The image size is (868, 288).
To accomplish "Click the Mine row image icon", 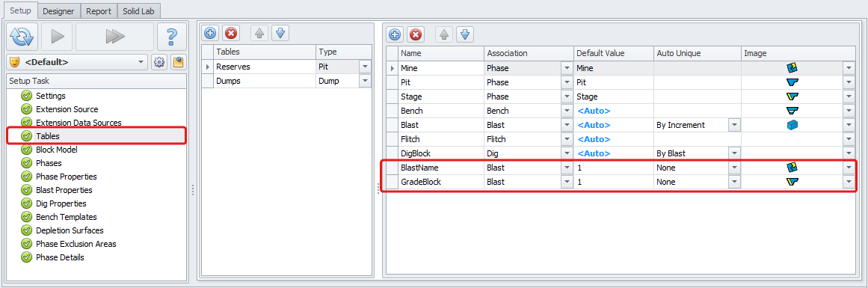I will [x=792, y=67].
